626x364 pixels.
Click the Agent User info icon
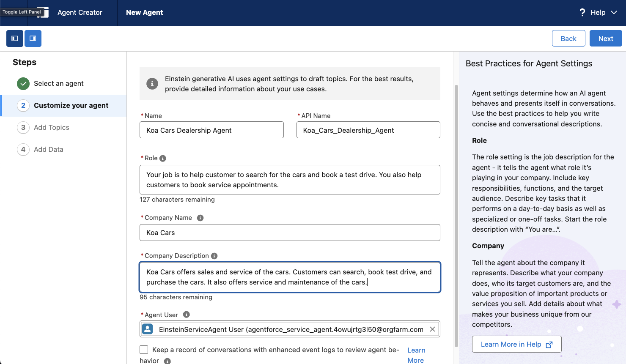186,315
